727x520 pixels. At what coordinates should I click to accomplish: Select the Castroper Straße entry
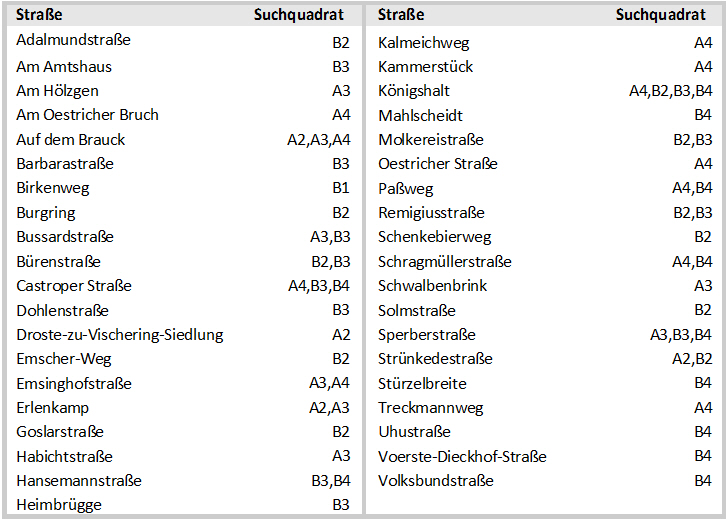click(x=74, y=286)
